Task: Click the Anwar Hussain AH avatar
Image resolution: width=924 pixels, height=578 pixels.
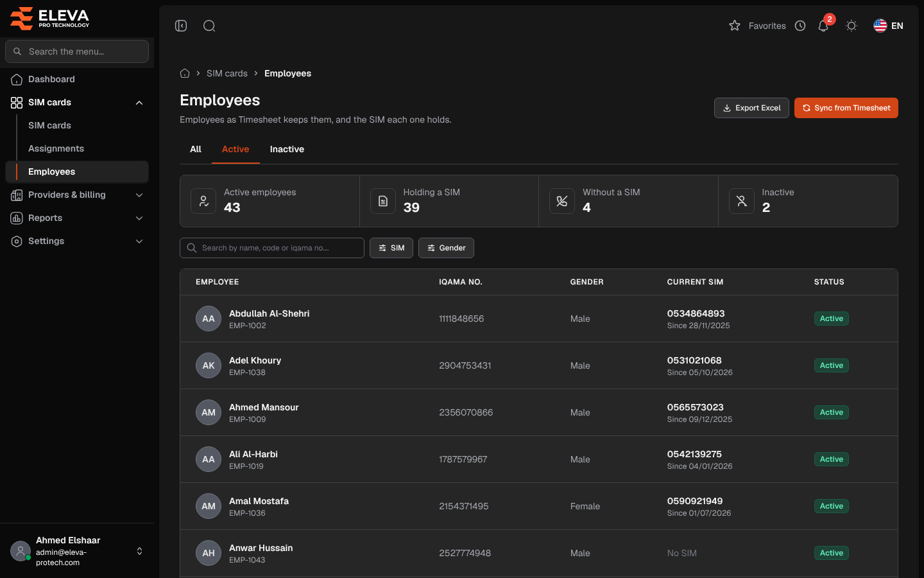Action: pos(209,553)
